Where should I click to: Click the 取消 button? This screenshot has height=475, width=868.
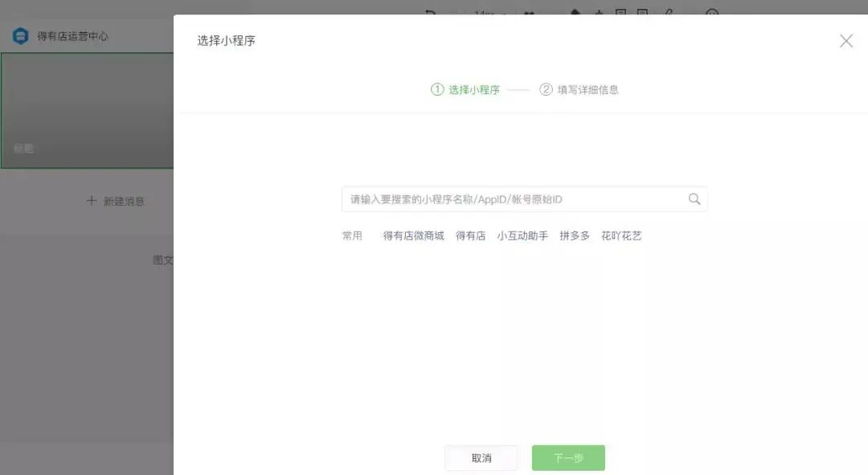[x=481, y=457]
